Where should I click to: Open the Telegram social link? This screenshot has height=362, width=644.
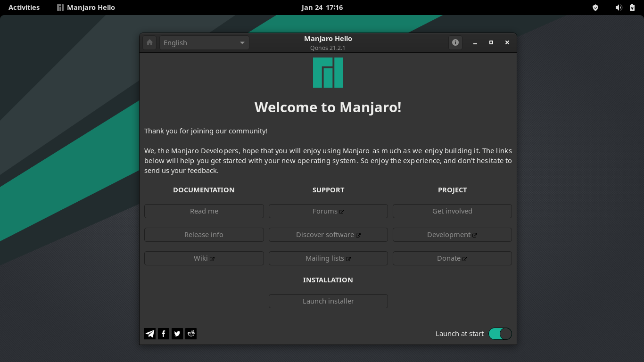pos(149,333)
